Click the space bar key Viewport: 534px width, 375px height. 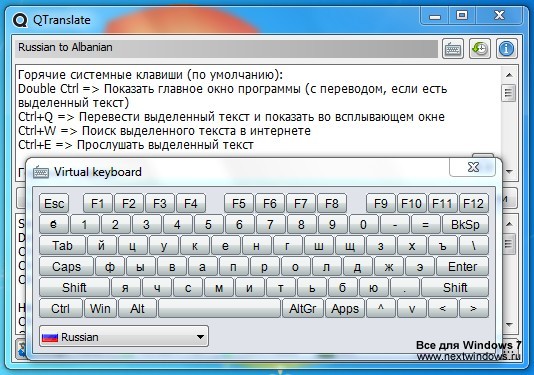coord(219,309)
